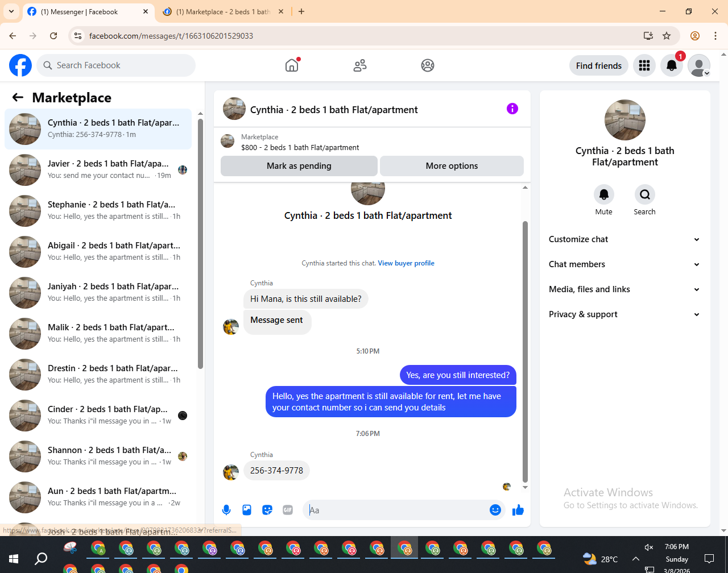
Task: Open Windows Start menu
Action: coord(14,559)
